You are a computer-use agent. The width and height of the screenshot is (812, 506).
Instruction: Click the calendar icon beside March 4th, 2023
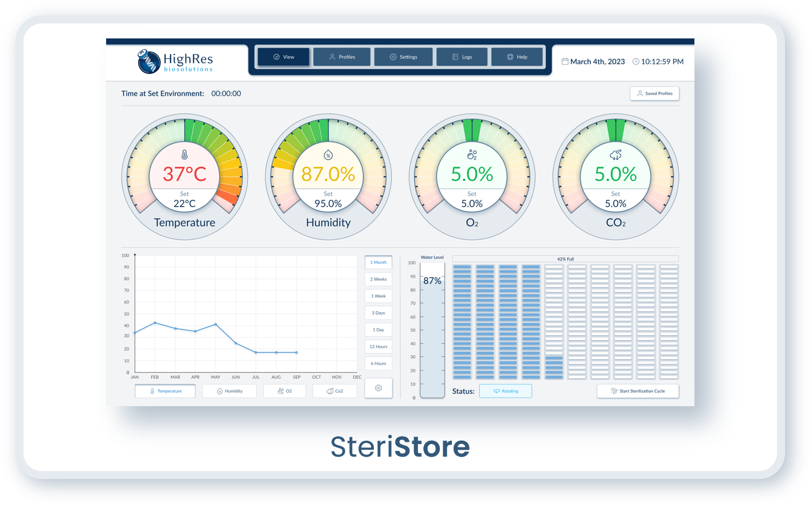(565, 61)
